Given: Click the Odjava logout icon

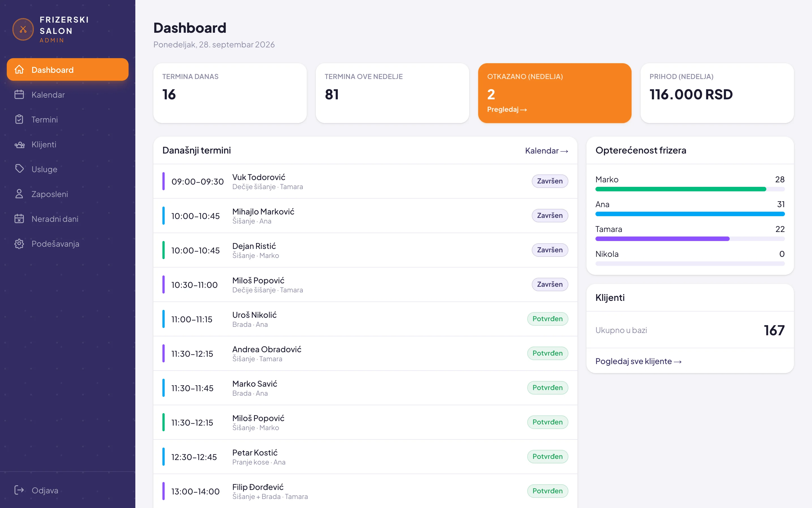Looking at the screenshot, I should pos(19,490).
